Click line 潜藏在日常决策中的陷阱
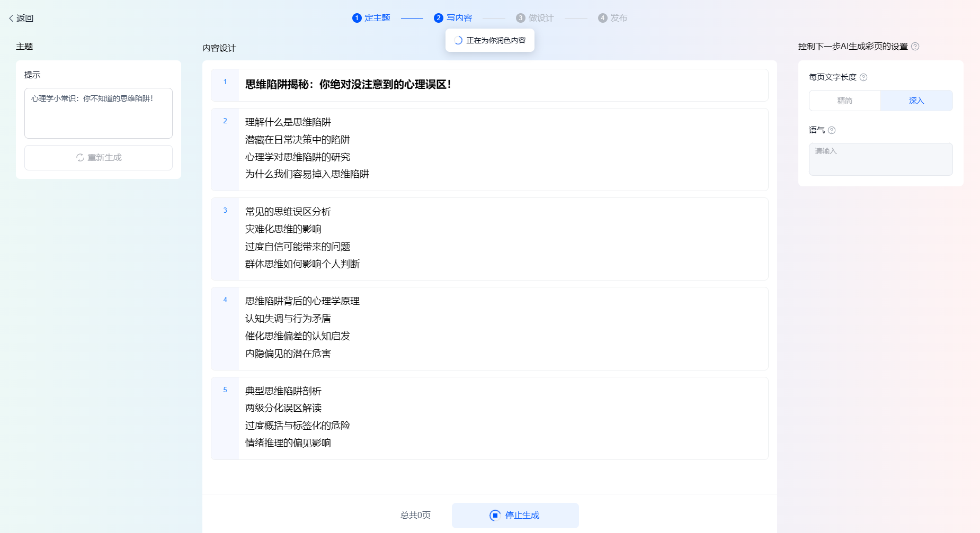The image size is (980, 533). 298,140
